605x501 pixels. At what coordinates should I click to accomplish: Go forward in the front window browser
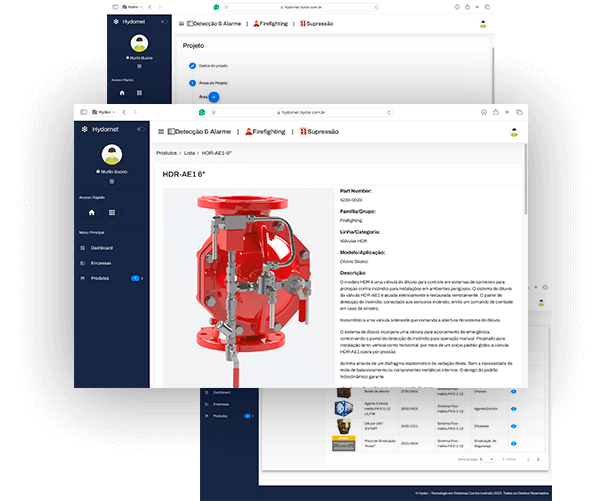[135, 112]
